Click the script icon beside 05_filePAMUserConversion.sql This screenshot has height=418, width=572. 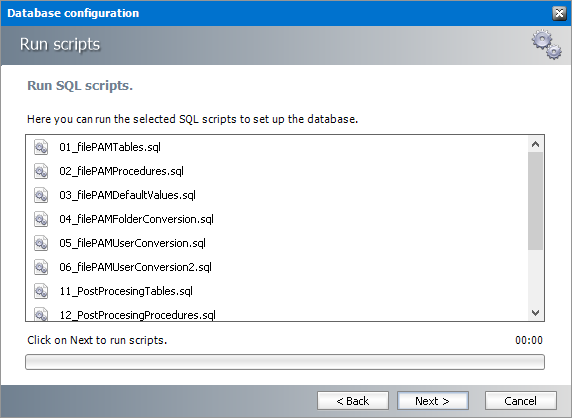pos(41,244)
